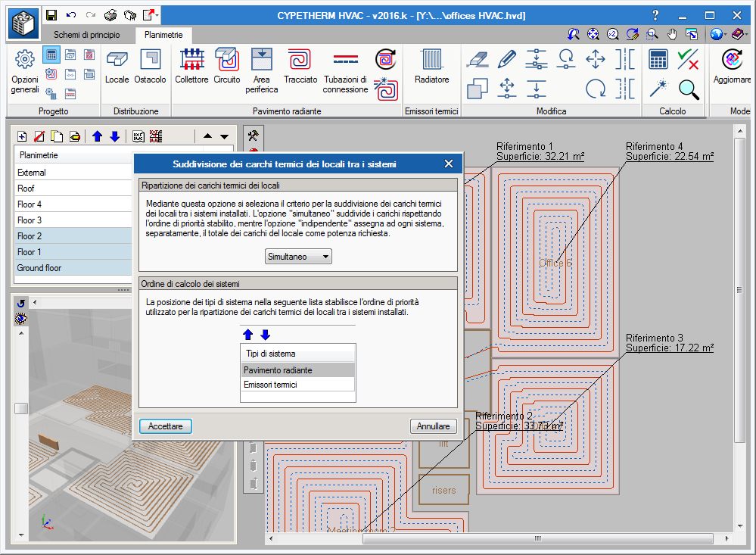Open the dropdown arrow beside globe icon
The image size is (756, 555).
[725, 35]
